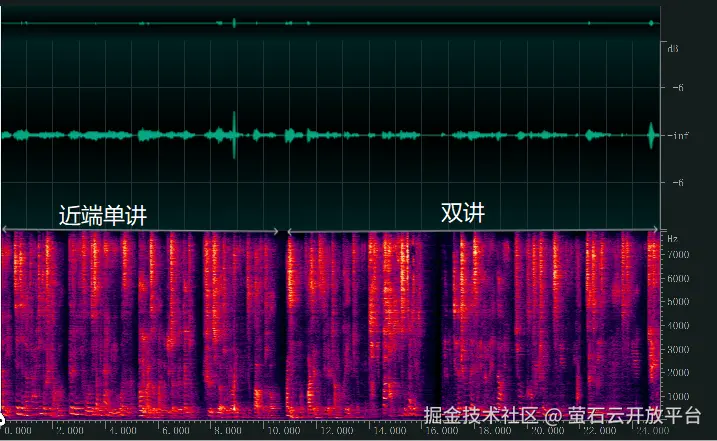
Task: Click the tall transient spike in the waveform
Action: [234, 135]
